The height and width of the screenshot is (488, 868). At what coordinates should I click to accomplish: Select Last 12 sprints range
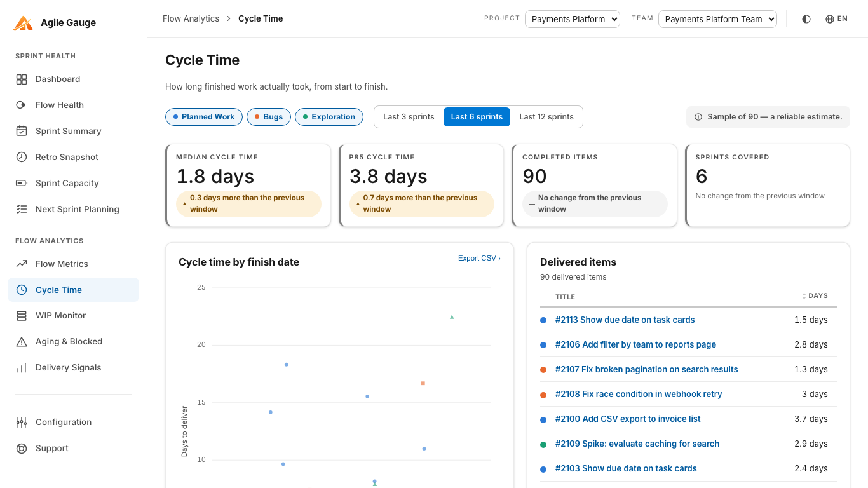[546, 117]
